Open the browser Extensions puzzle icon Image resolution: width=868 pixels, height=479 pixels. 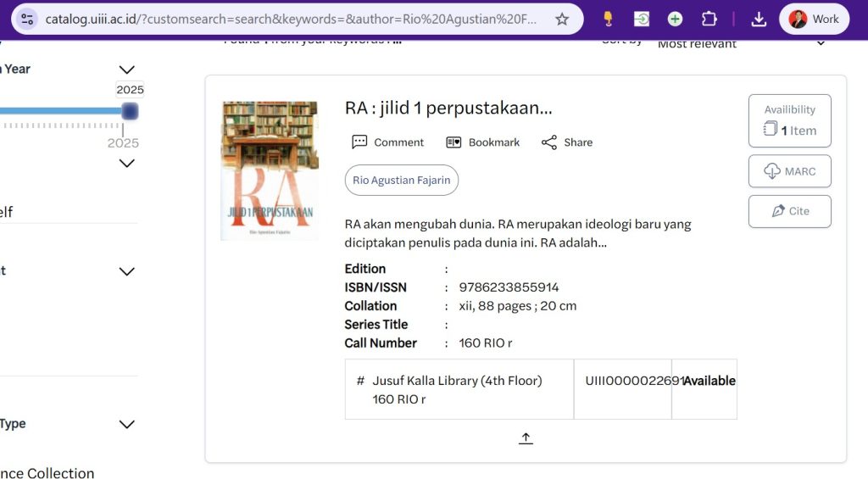pyautogui.click(x=709, y=19)
